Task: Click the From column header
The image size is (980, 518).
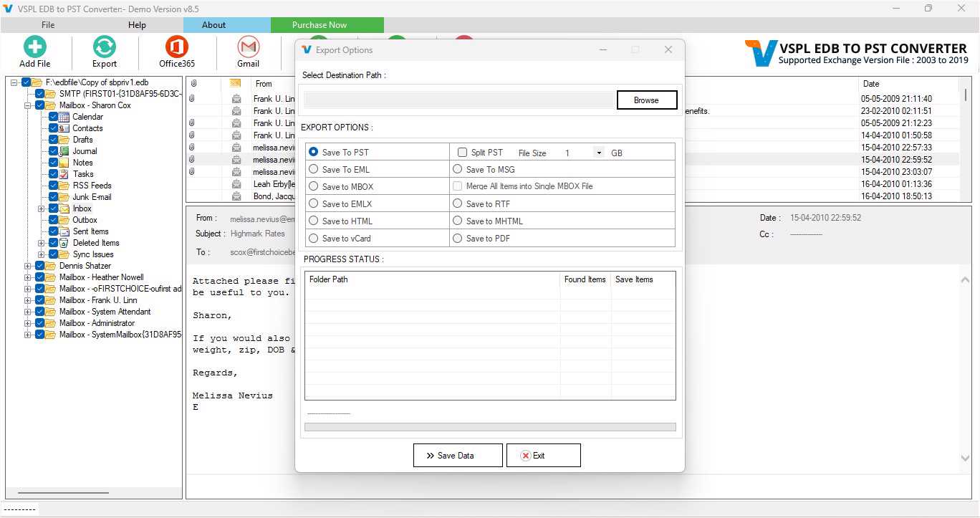Action: 264,84
